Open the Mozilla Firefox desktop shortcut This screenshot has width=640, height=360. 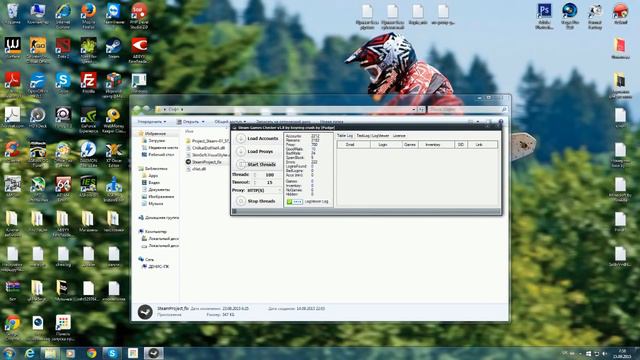point(88,16)
